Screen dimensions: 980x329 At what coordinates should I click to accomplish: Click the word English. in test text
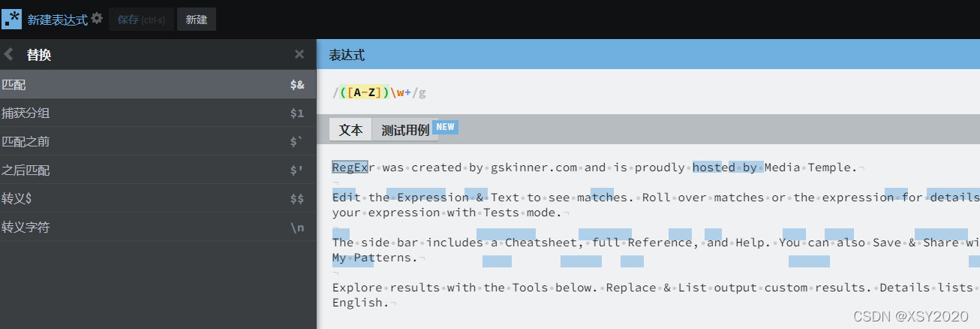[361, 303]
